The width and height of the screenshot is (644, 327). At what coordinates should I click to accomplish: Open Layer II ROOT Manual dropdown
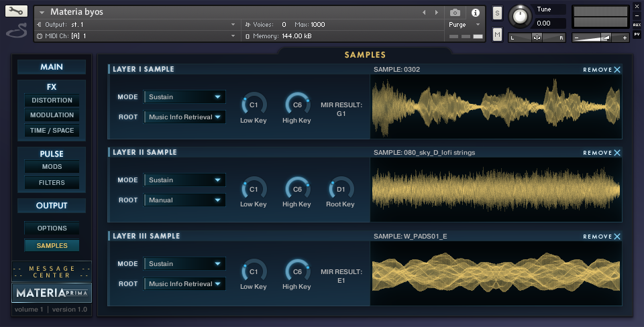click(184, 200)
